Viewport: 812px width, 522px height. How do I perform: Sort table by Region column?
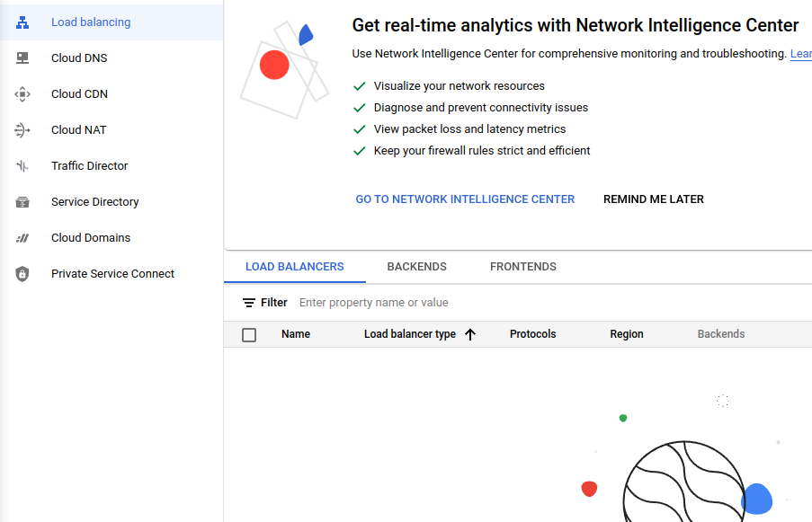click(x=627, y=334)
